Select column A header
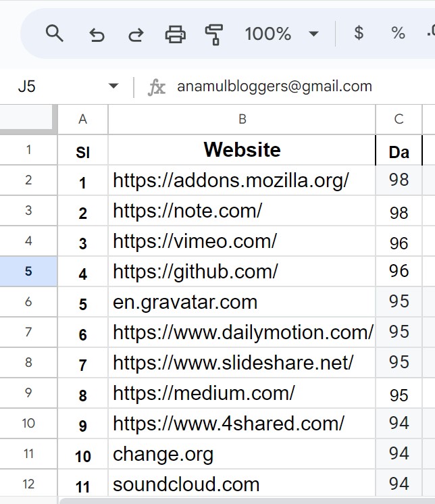Viewport: 435px width, 504px height. click(82, 120)
